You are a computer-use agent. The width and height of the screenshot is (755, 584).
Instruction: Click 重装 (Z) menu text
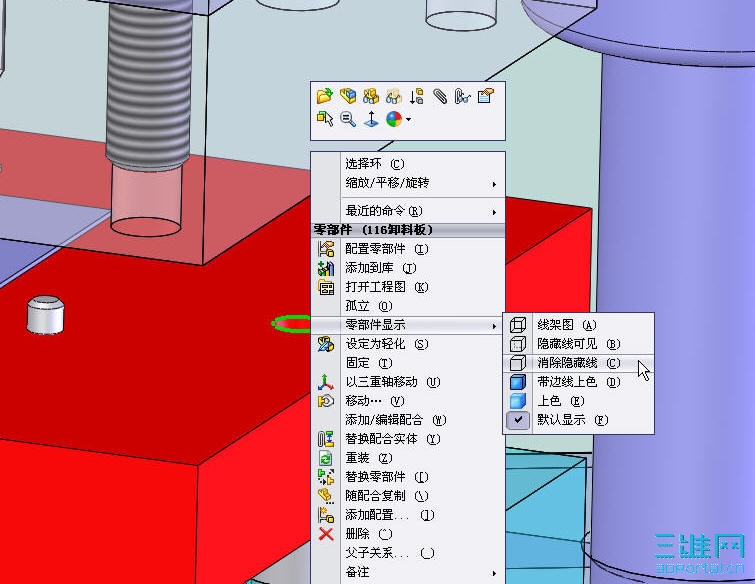pyautogui.click(x=369, y=458)
